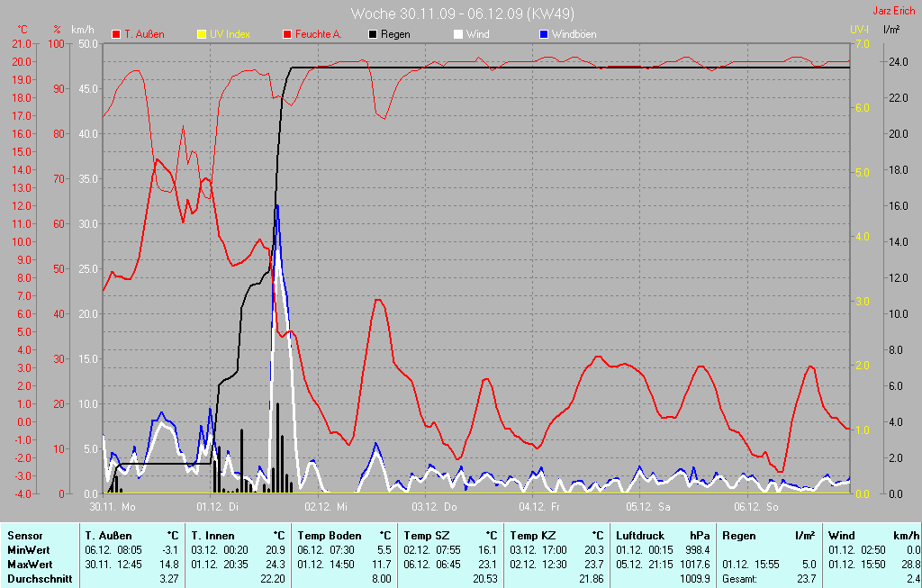Click the 'Sensor' row header in the table

click(x=24, y=536)
